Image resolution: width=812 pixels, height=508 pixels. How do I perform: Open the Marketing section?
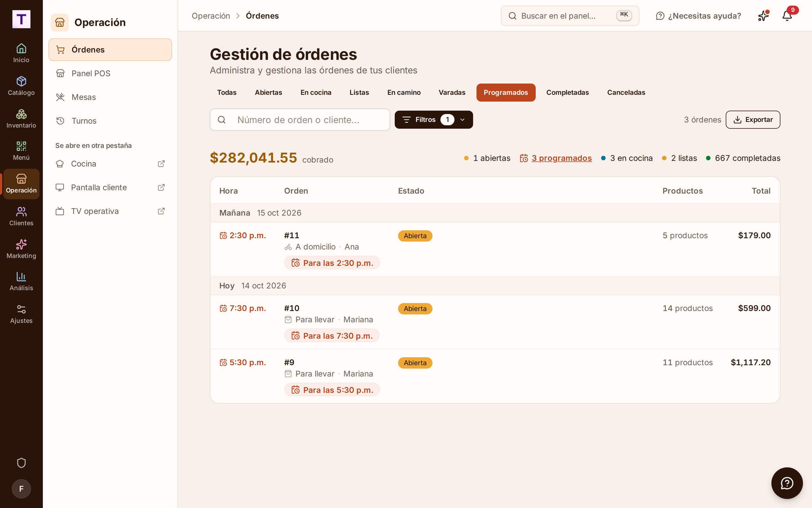click(21, 249)
